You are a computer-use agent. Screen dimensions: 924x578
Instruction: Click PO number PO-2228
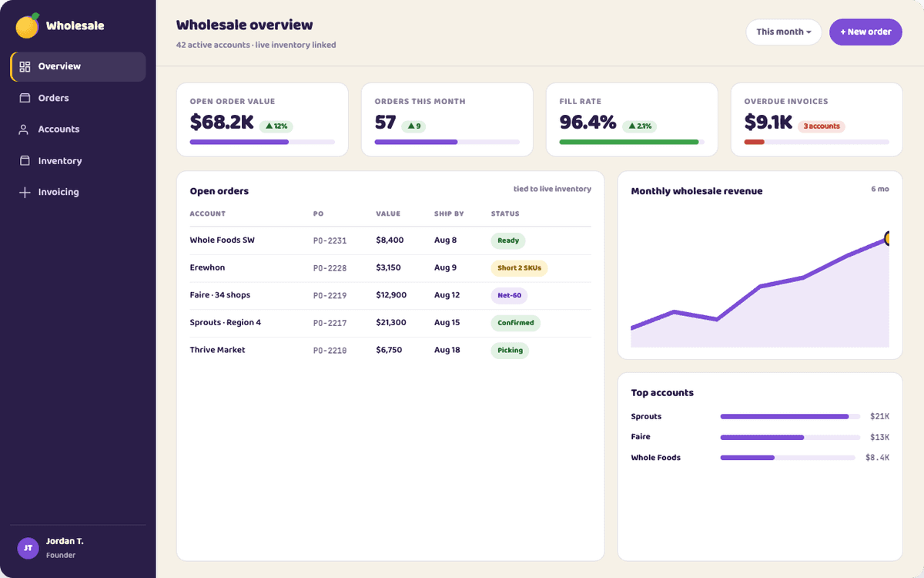click(330, 268)
